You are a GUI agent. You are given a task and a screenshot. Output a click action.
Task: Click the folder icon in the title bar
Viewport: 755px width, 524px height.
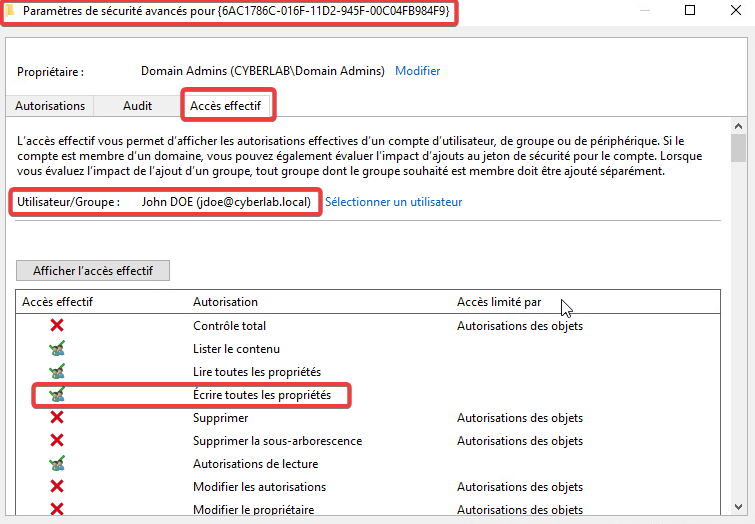[x=9, y=11]
